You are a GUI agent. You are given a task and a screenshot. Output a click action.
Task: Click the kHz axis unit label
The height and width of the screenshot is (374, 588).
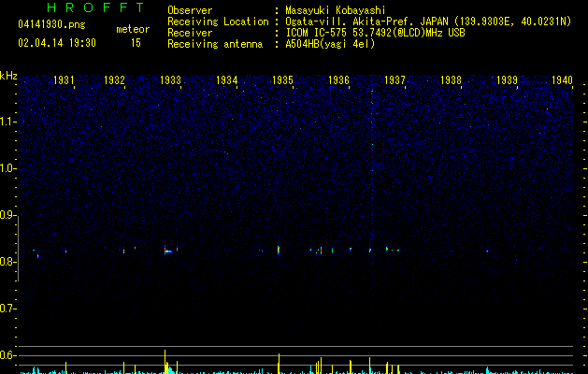(x=8, y=76)
